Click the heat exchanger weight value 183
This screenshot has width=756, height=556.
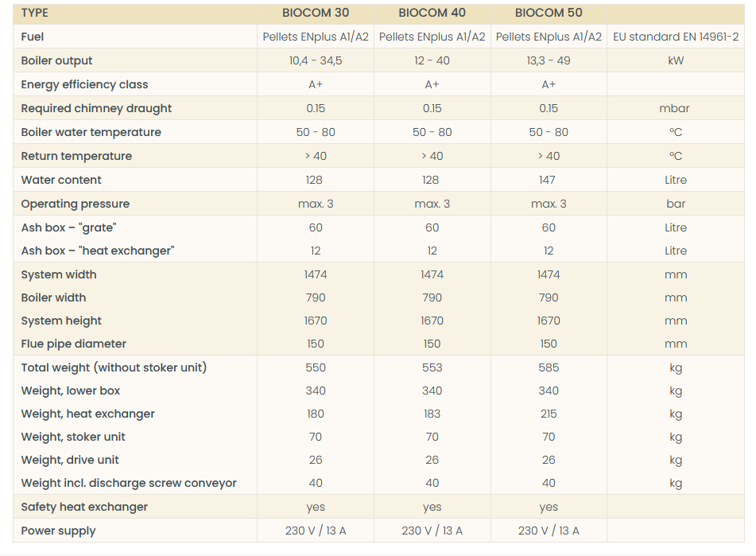click(x=432, y=414)
